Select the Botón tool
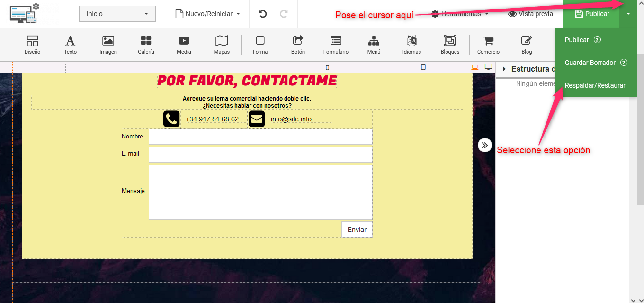 pos(298,45)
